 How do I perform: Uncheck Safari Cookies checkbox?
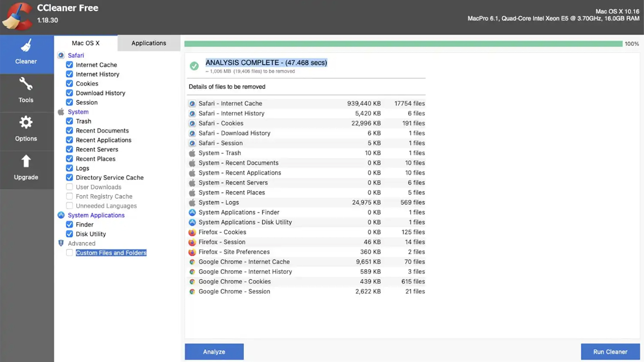click(70, 84)
